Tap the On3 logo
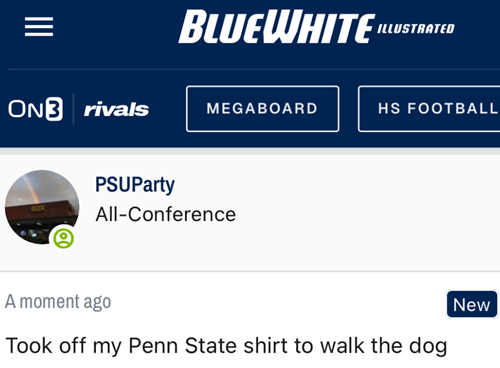 (x=35, y=109)
